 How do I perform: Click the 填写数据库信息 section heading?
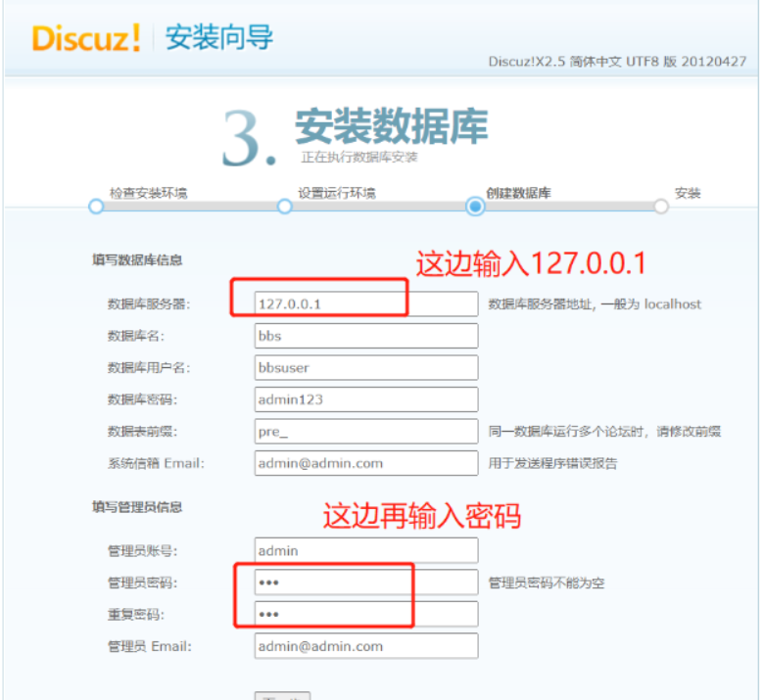tap(137, 260)
